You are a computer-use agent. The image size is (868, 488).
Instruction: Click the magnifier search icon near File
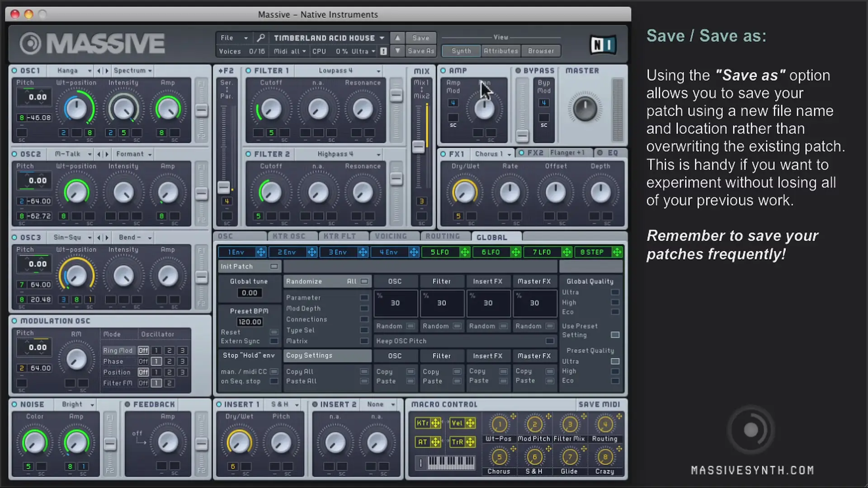pyautogui.click(x=260, y=38)
